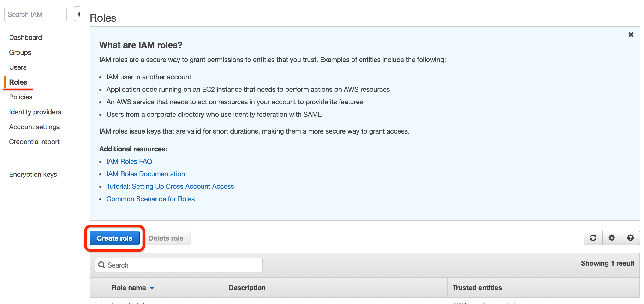Image resolution: width=644 pixels, height=304 pixels.
Task: Click the search magnifier icon in roles table
Action: tap(102, 265)
